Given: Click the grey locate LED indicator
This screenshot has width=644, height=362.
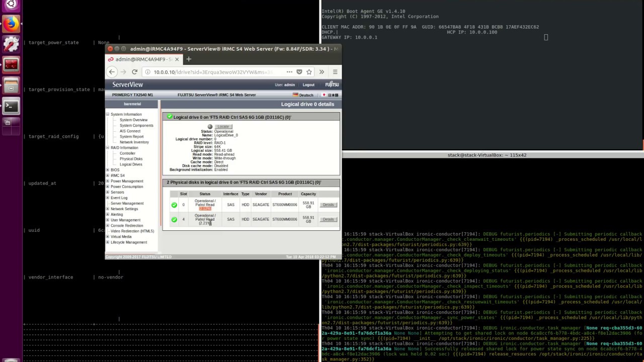Looking at the screenshot, I should [210, 127].
